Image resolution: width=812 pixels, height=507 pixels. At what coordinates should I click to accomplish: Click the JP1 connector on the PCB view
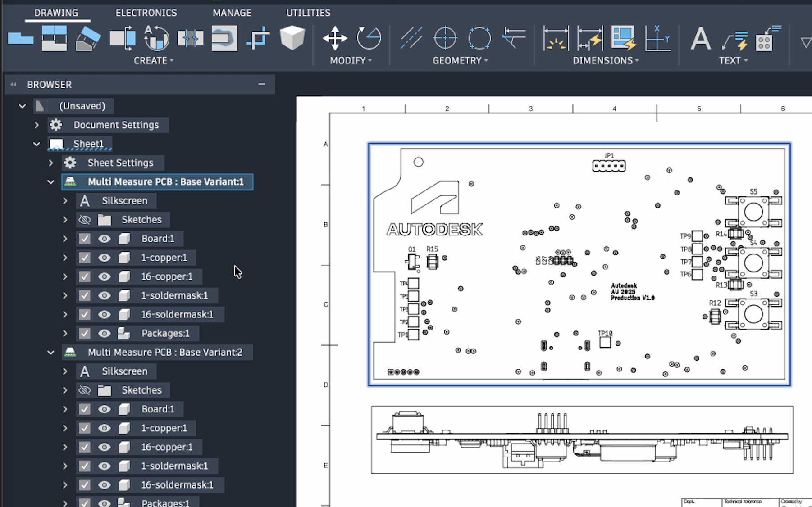tap(609, 166)
